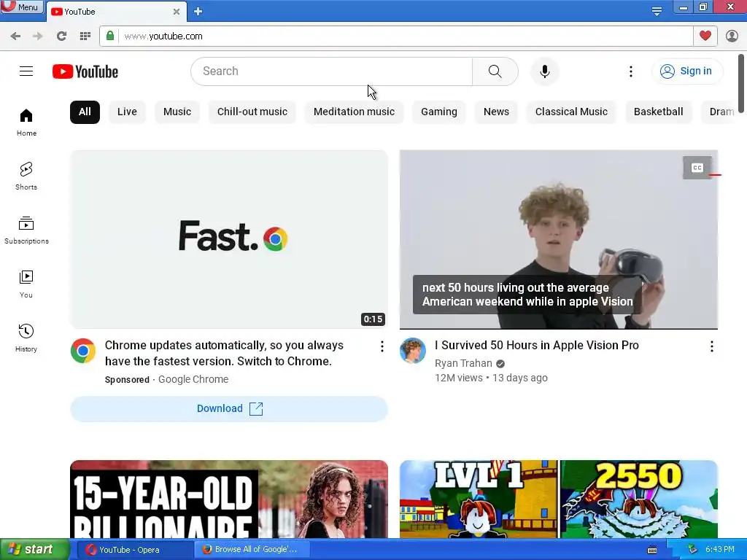Open options for Chrome sponsored ad
The image size is (747, 560).
point(382,346)
